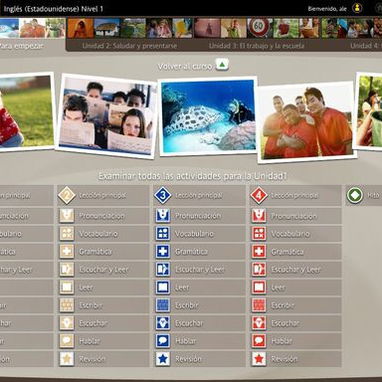Viewport: 382px width, 382px height.
Task: Switch to Unidad 3: El trabajo y la escuela
Action: (256, 46)
